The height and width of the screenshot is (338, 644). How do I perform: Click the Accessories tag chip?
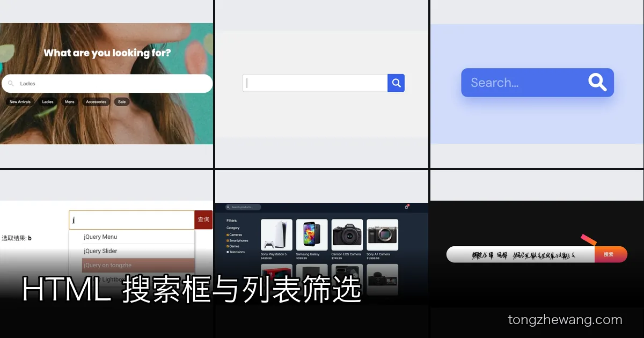click(x=96, y=102)
